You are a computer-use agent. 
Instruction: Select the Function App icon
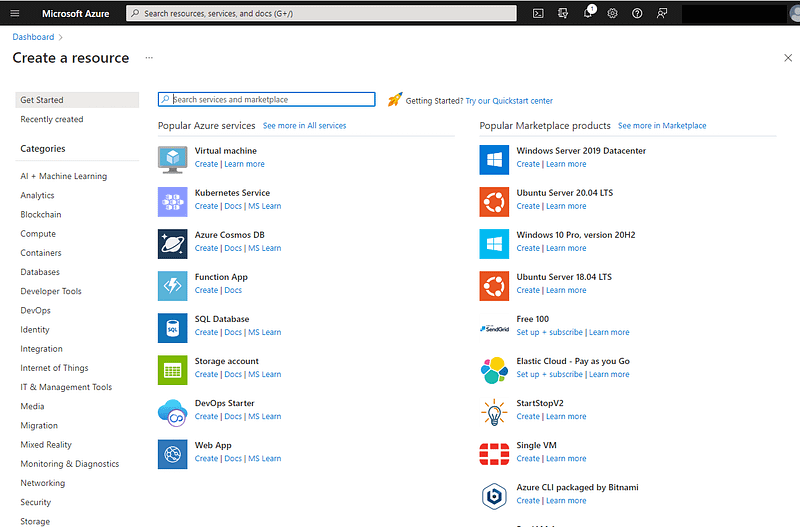click(x=172, y=286)
